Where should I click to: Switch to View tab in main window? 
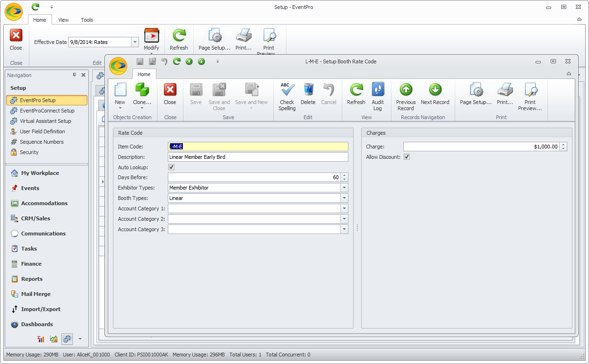[x=63, y=20]
